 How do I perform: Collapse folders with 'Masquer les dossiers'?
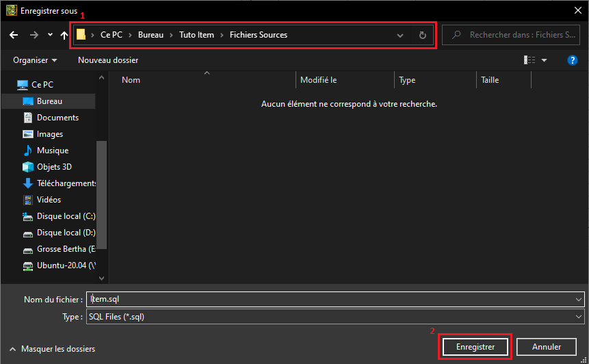pyautogui.click(x=52, y=349)
